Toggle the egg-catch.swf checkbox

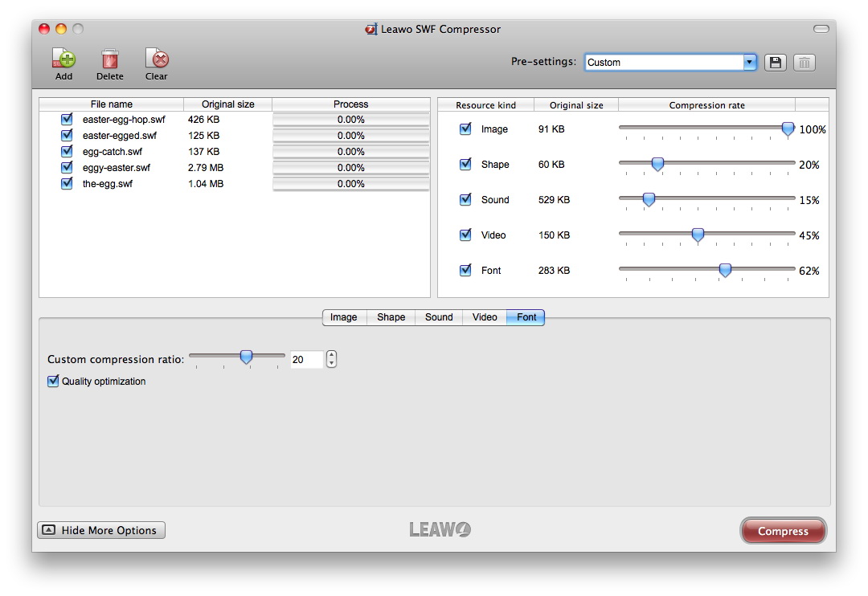click(x=67, y=151)
